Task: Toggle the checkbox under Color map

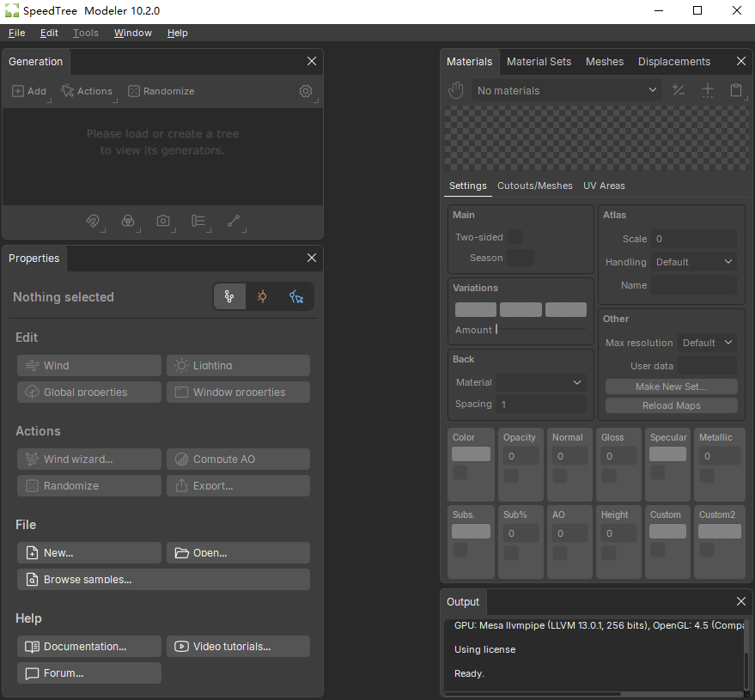Action: (460, 472)
